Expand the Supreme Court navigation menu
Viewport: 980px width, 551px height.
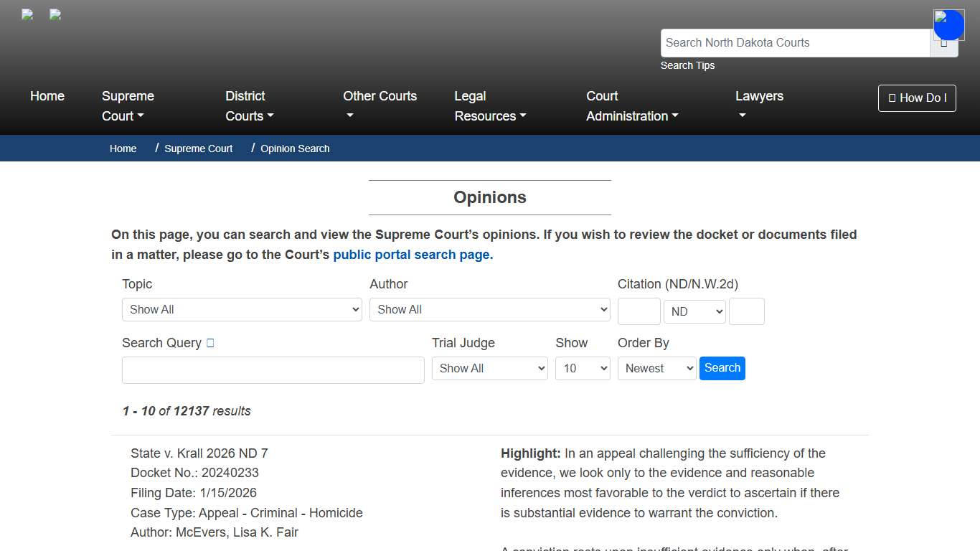[128, 106]
